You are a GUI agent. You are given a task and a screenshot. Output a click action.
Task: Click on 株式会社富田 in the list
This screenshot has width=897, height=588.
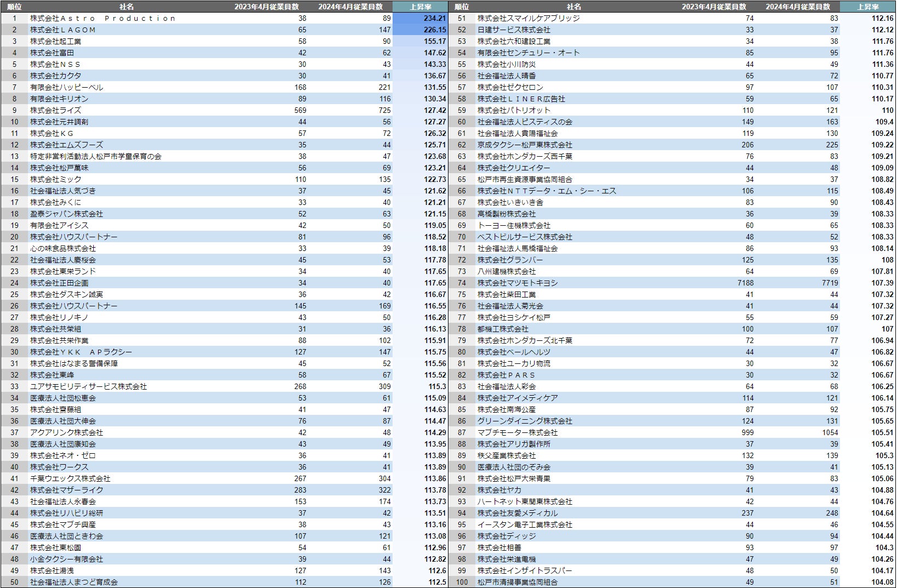click(52, 53)
